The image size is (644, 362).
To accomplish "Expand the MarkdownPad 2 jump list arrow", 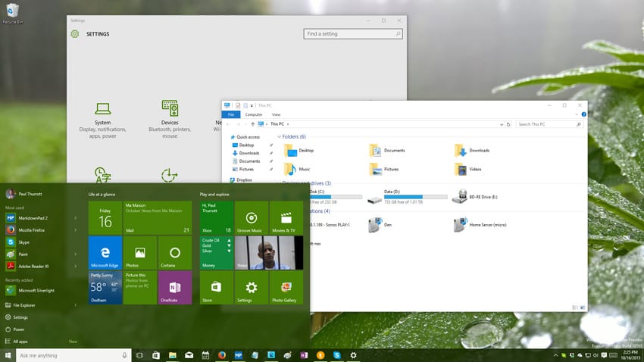I will point(75,217).
